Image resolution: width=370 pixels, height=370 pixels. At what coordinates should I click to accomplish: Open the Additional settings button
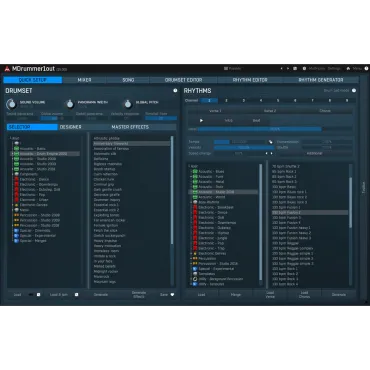(x=314, y=153)
